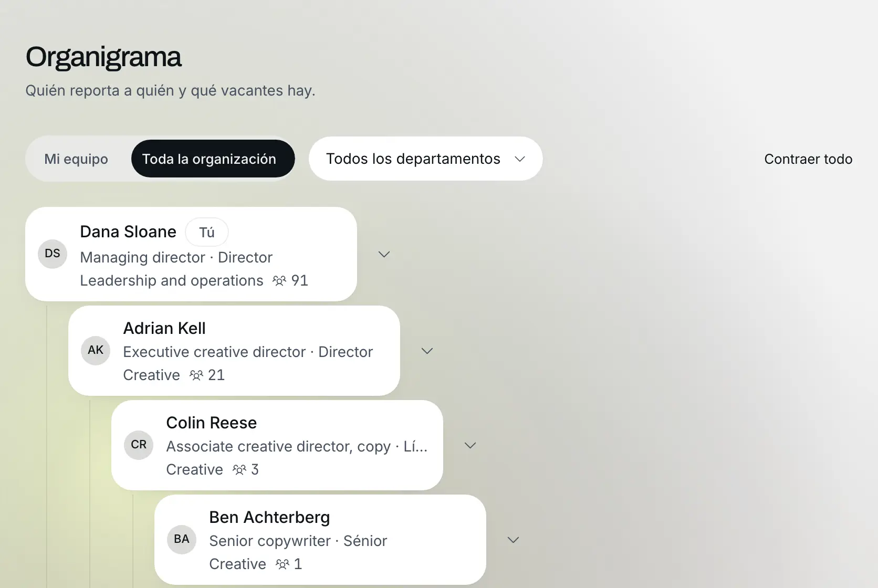Open the Dana Sloane name
The height and width of the screenshot is (588, 878).
pos(128,232)
